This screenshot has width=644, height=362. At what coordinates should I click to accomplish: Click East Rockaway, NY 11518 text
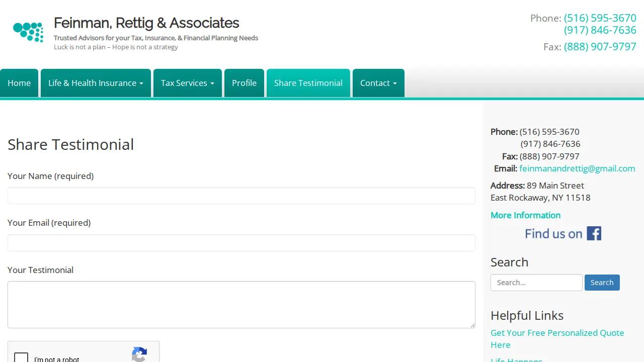click(540, 198)
